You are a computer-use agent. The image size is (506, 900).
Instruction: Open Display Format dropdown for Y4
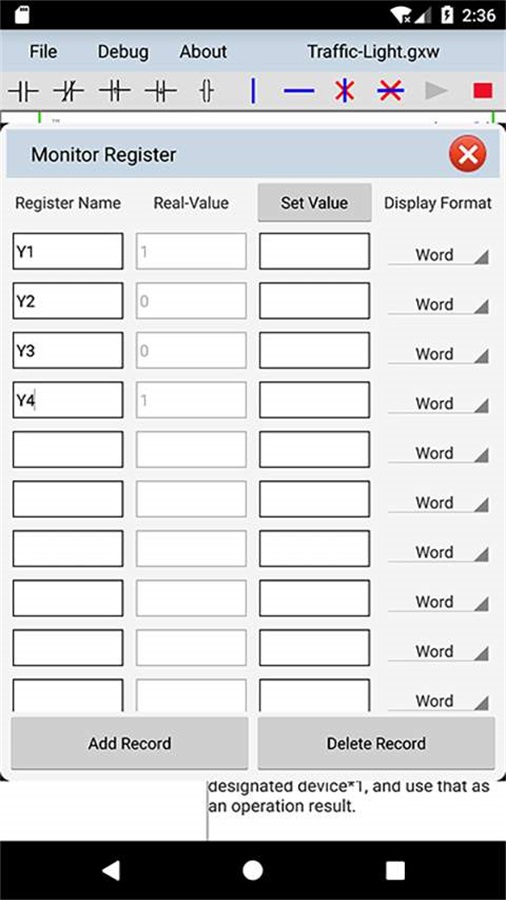(438, 404)
